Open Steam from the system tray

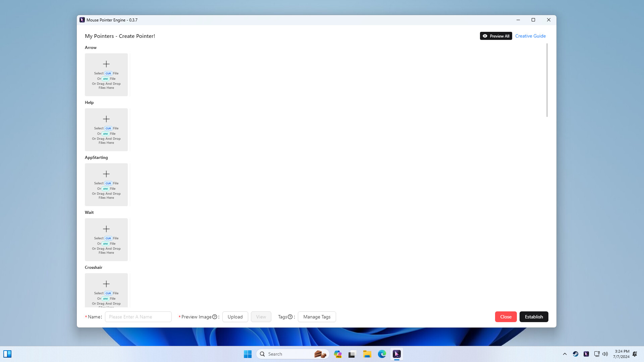tap(576, 354)
